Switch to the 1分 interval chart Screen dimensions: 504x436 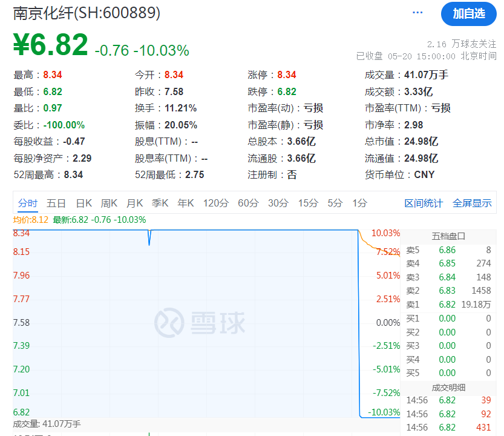pyautogui.click(x=359, y=203)
